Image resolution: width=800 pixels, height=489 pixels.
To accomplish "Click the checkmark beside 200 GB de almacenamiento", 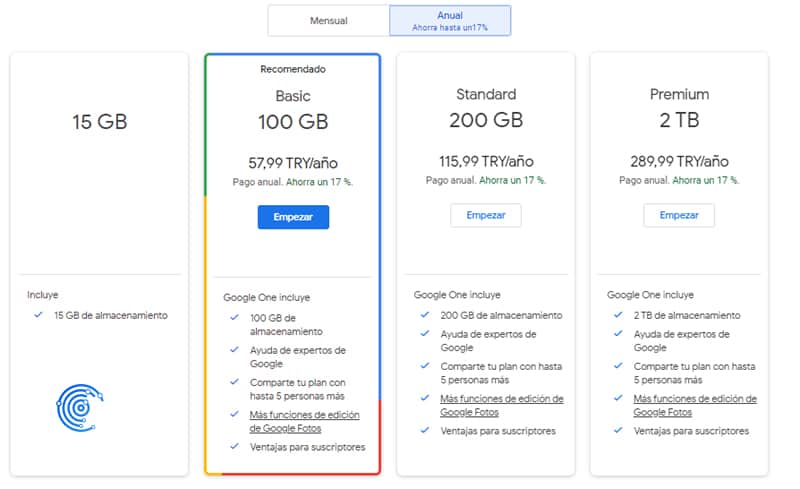I will [424, 315].
